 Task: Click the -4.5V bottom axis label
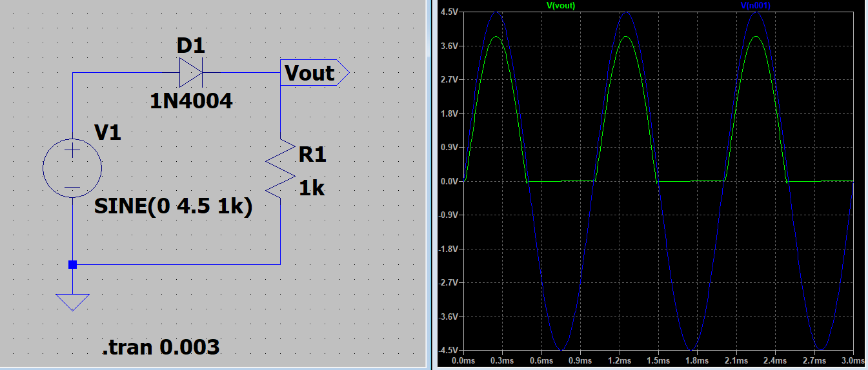coord(449,351)
